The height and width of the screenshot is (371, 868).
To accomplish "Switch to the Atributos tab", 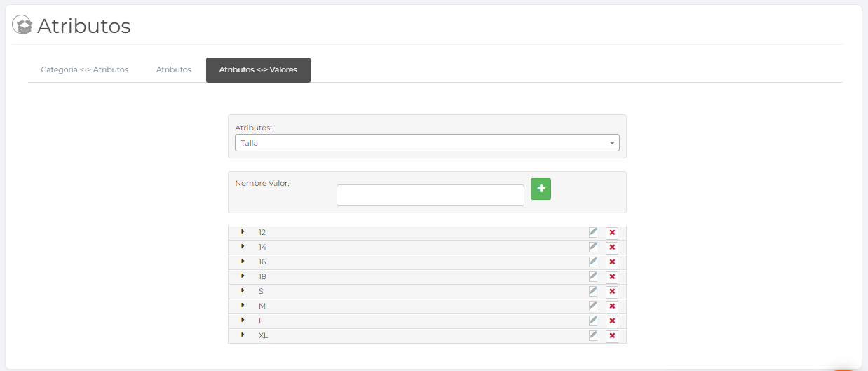I will pyautogui.click(x=174, y=70).
